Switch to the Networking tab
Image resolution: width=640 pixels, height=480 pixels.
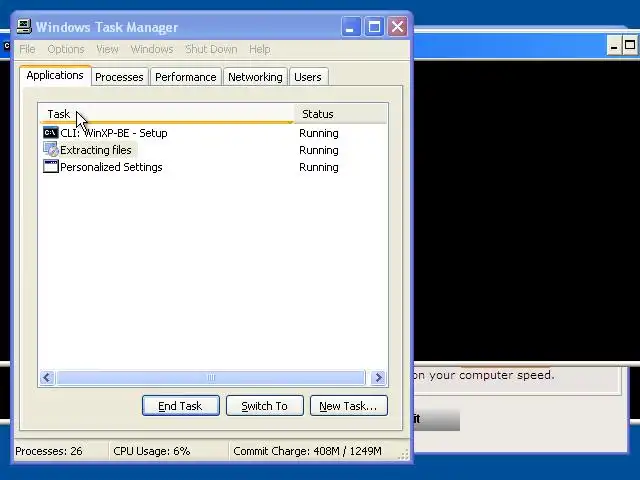[x=255, y=77]
